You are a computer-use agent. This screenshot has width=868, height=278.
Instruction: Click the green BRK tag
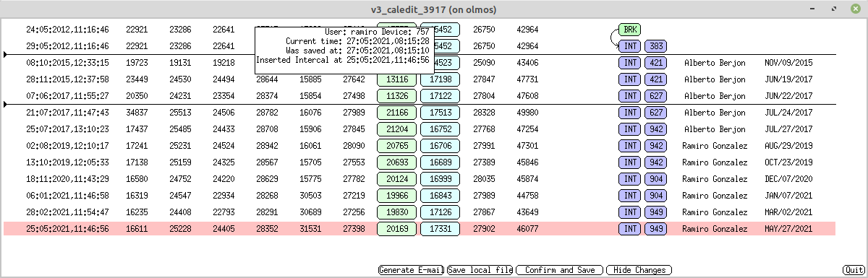629,30
